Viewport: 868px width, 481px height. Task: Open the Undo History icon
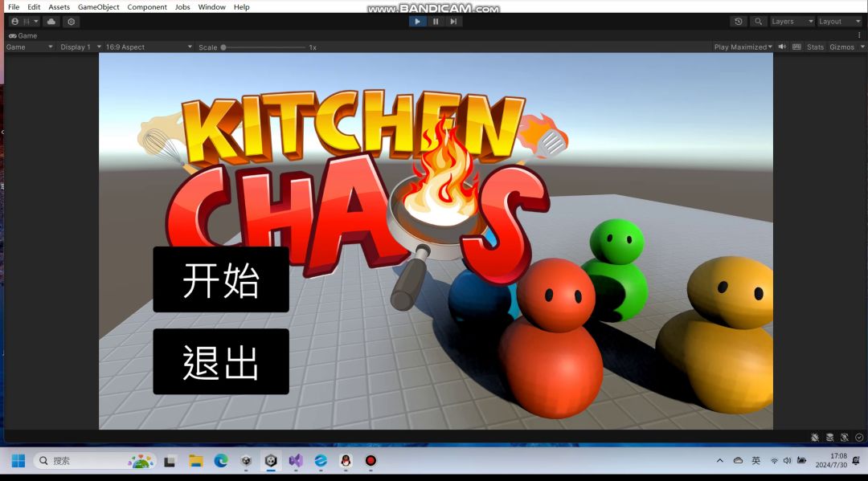[x=739, y=22]
